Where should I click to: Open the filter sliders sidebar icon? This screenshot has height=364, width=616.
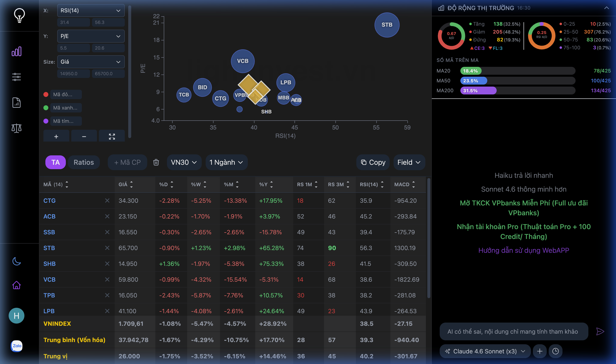17,77
